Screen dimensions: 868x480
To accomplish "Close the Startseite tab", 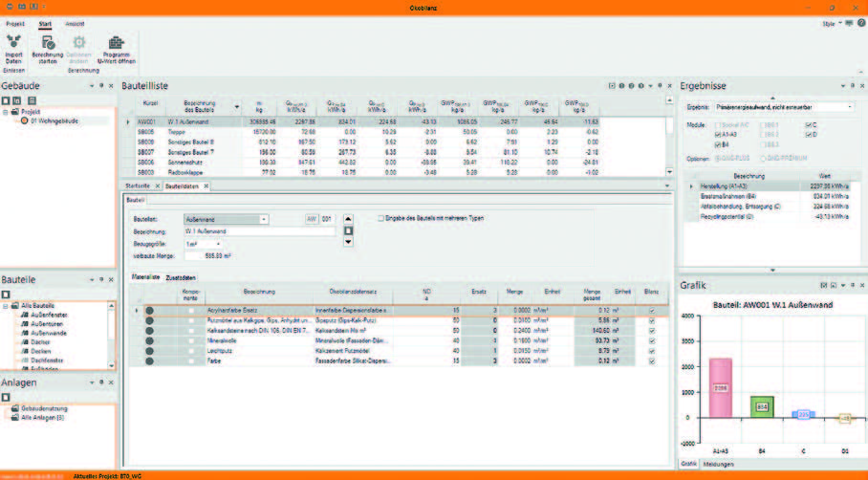I will (157, 186).
